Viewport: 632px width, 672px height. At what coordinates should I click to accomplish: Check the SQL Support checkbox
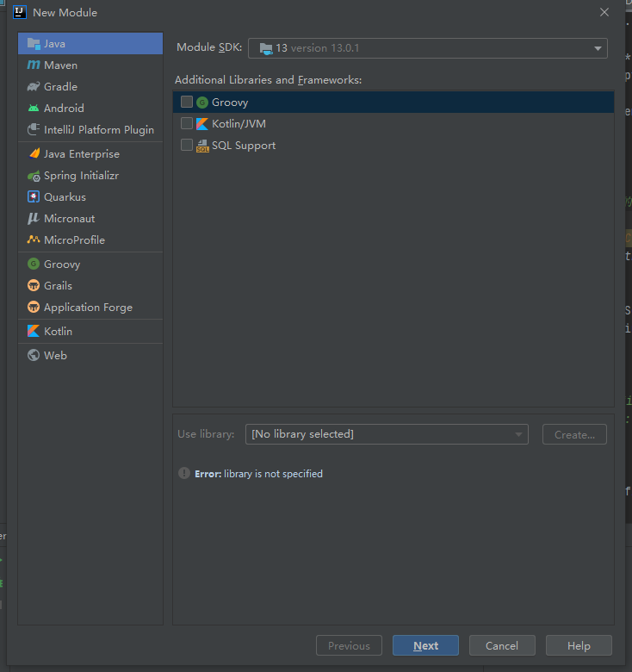point(187,145)
